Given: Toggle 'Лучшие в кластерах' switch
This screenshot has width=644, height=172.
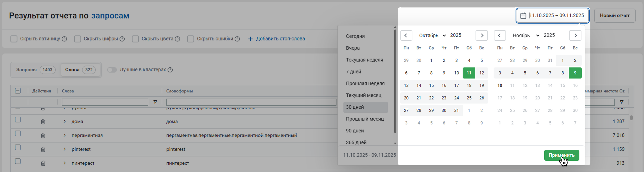Looking at the screenshot, I should click(112, 70).
